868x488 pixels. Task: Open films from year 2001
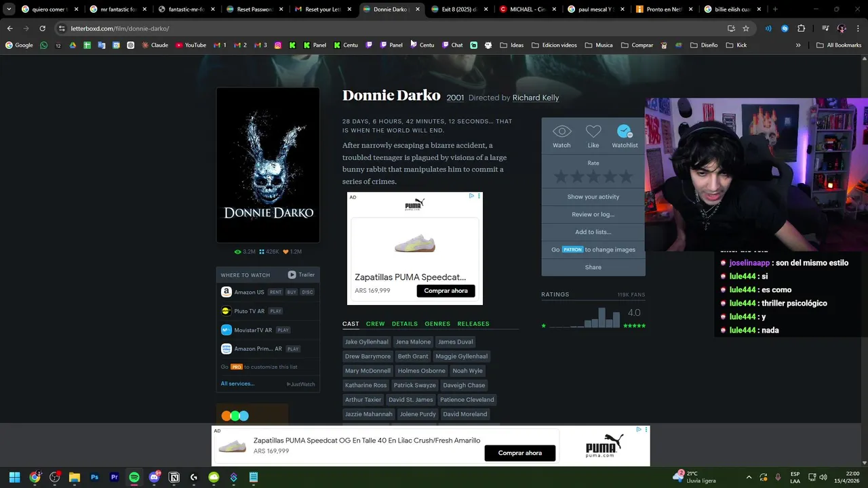455,98
